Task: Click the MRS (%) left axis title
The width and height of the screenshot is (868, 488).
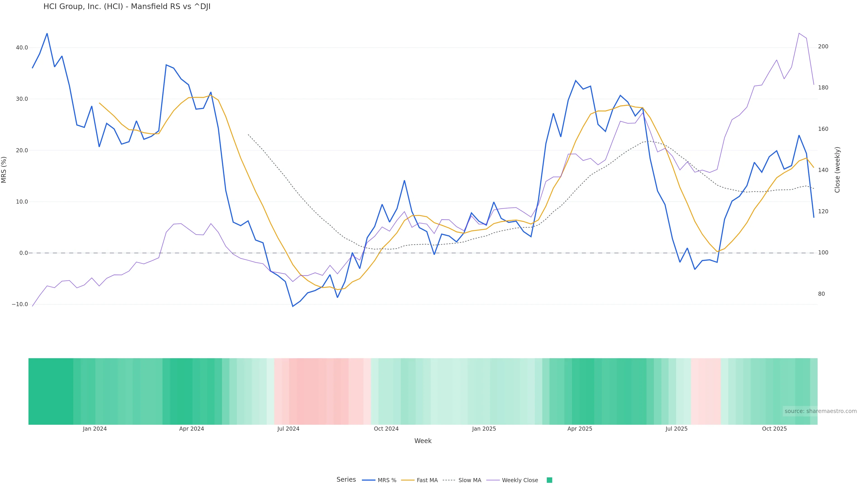Action: 4,170
